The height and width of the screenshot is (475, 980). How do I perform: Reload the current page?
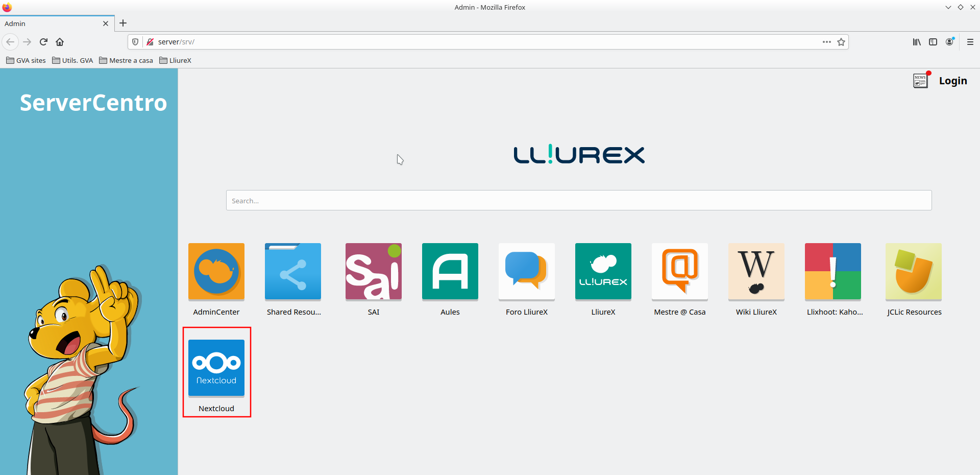(43, 42)
